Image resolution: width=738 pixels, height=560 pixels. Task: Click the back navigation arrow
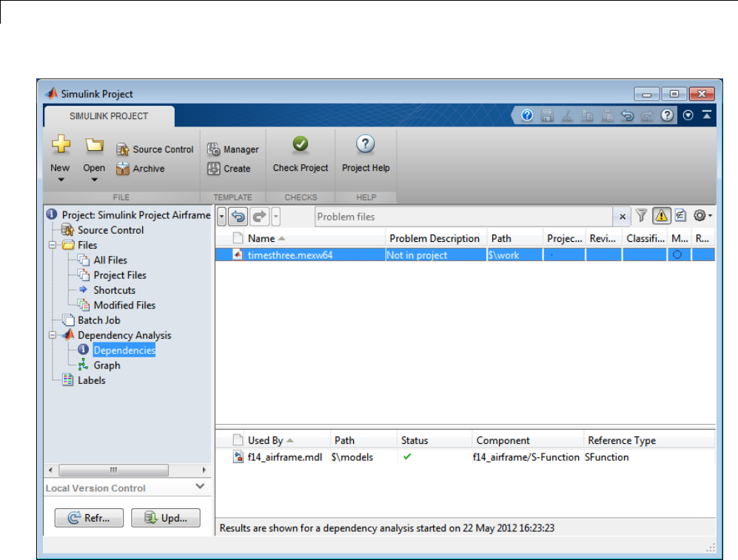pyautogui.click(x=238, y=217)
